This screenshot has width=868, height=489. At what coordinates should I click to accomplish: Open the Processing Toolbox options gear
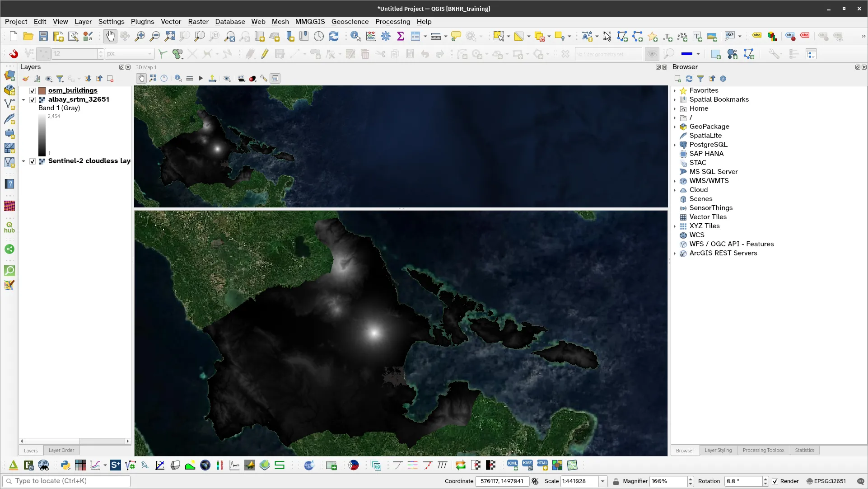386,36
